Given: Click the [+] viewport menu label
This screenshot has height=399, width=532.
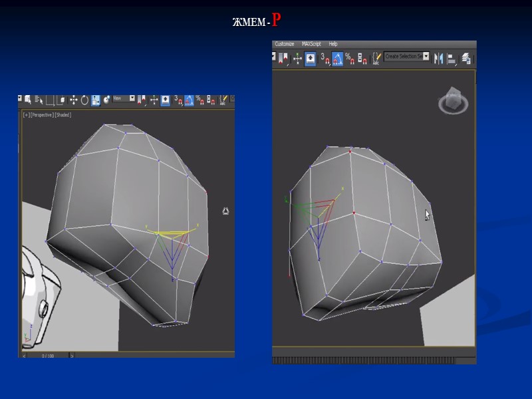Looking at the screenshot, I should pos(26,115).
